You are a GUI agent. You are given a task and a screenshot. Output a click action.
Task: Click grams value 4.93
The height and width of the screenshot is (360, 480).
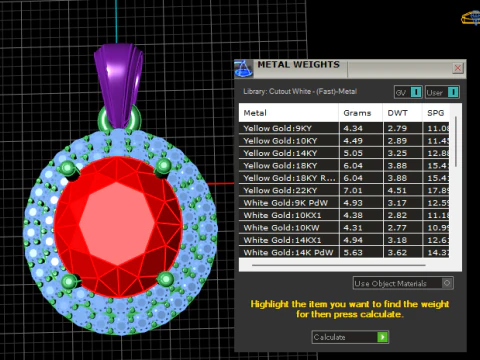pyautogui.click(x=353, y=203)
